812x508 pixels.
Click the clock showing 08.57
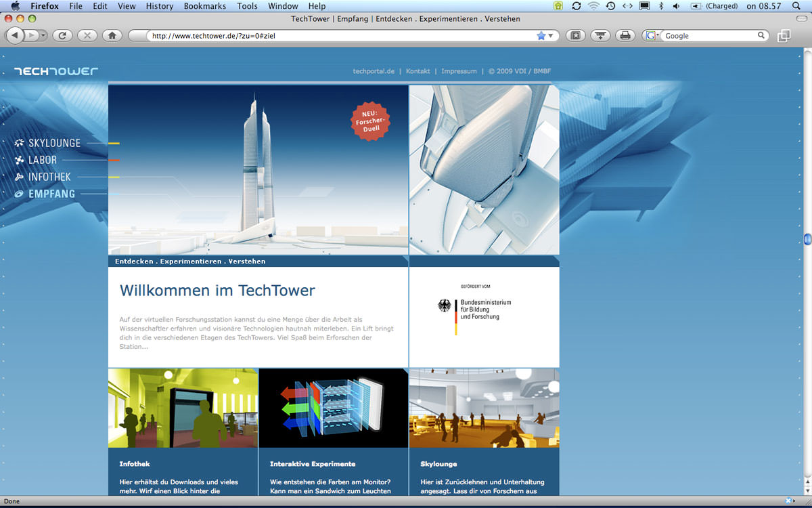[x=764, y=6]
